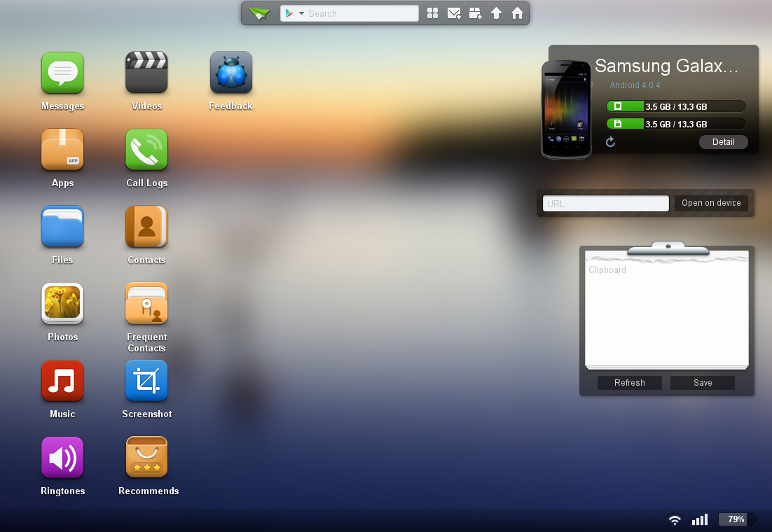Open the Call Logs phone icon
Screen dimensions: 772x532
pyautogui.click(x=146, y=149)
